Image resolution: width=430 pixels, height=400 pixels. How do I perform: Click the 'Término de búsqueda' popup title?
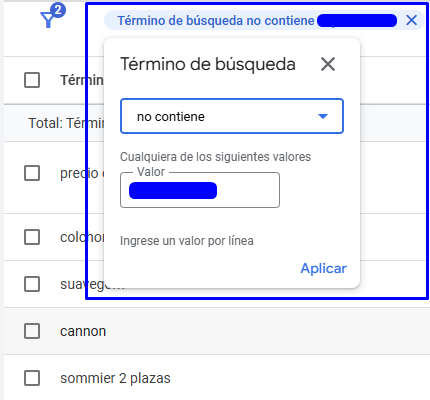point(208,64)
